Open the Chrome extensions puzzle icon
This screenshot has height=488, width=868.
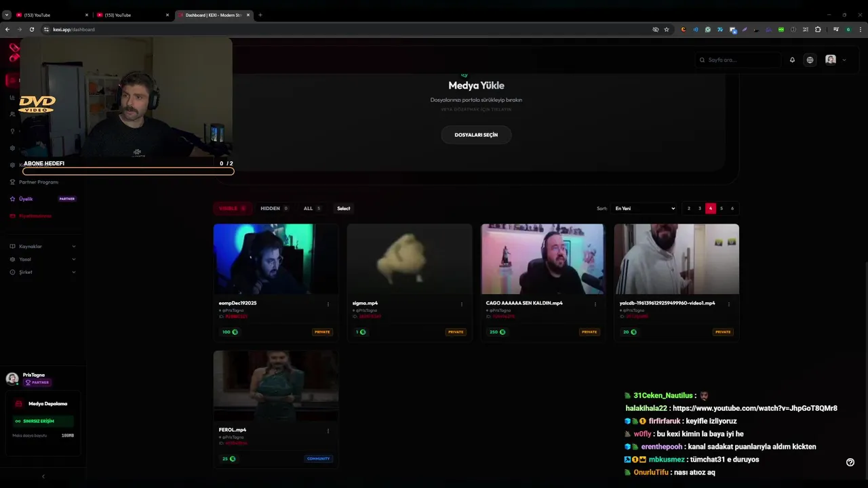click(818, 29)
